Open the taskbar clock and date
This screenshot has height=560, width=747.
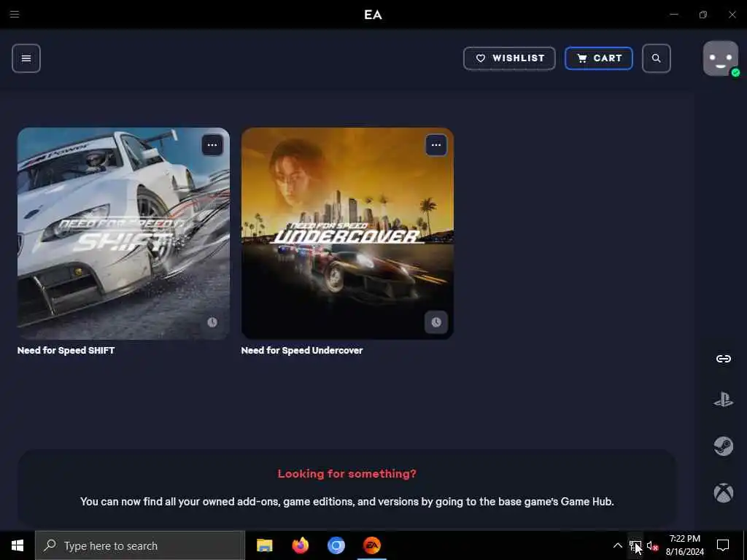(x=684, y=545)
